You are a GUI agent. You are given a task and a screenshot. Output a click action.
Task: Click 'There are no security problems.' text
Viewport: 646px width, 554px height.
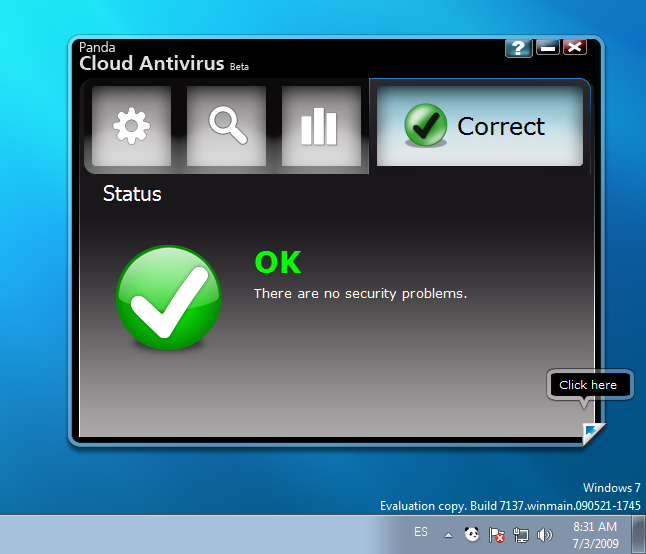coord(360,294)
